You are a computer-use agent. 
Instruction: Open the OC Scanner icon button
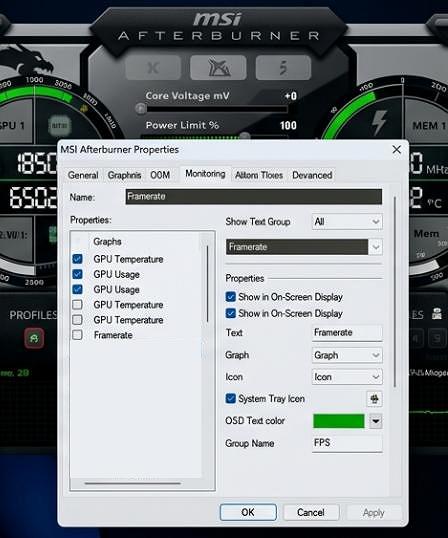[x=218, y=68]
